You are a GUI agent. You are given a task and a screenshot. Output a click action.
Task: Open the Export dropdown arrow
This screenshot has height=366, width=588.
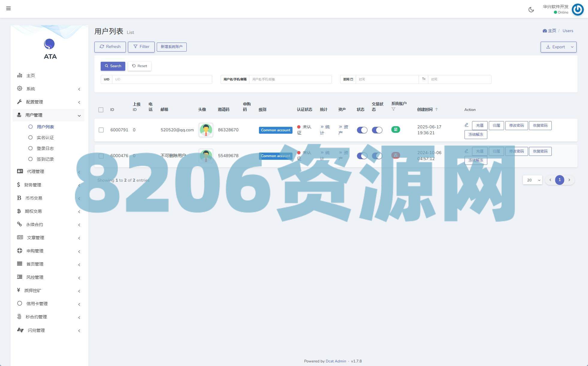coord(572,47)
